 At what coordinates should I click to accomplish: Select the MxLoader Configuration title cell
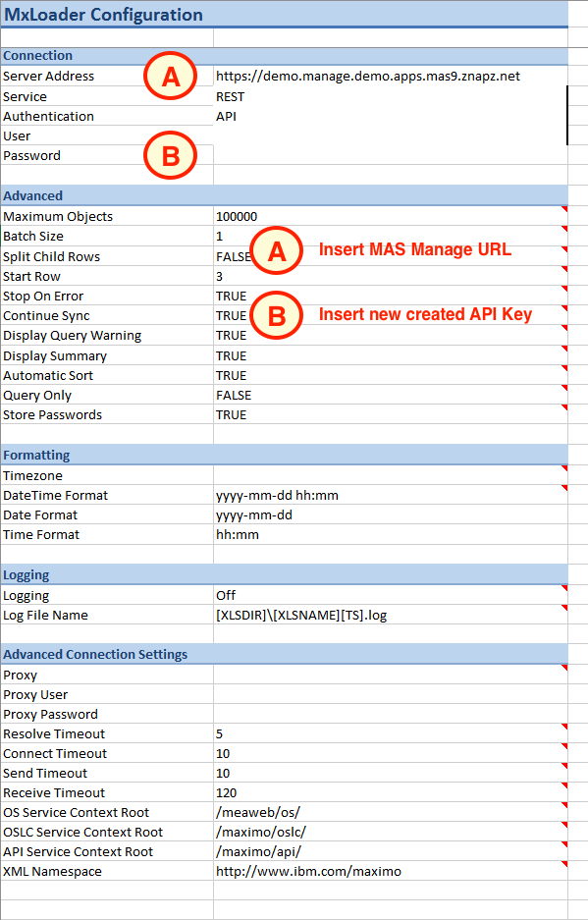284,14
